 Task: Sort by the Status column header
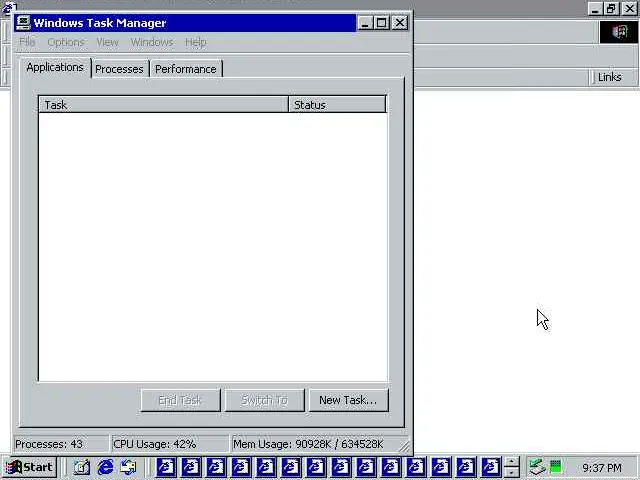point(337,105)
